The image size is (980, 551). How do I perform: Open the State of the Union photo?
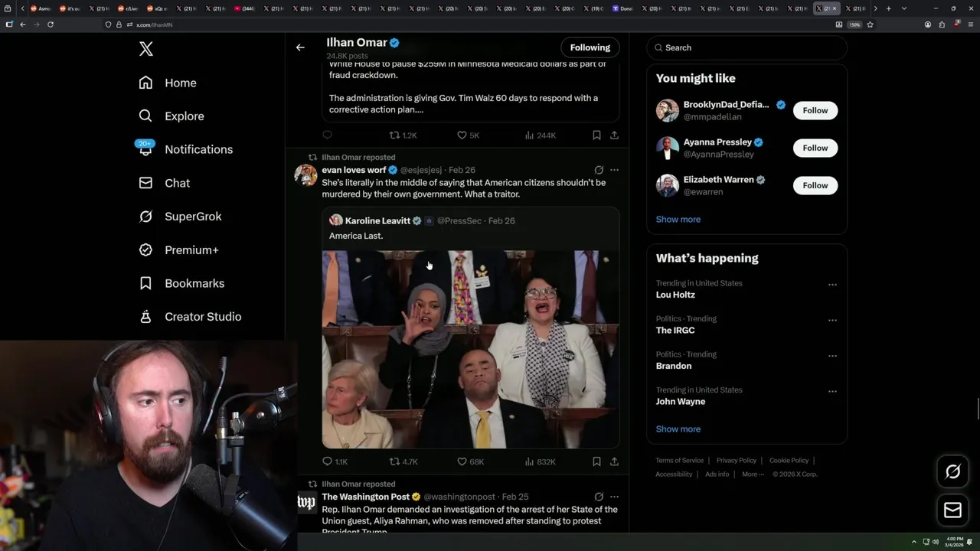[470, 349]
